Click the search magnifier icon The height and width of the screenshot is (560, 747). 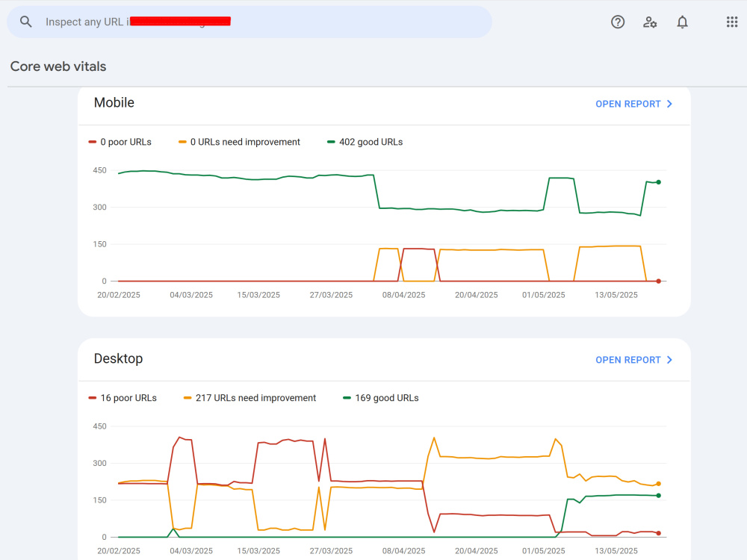pyautogui.click(x=25, y=22)
